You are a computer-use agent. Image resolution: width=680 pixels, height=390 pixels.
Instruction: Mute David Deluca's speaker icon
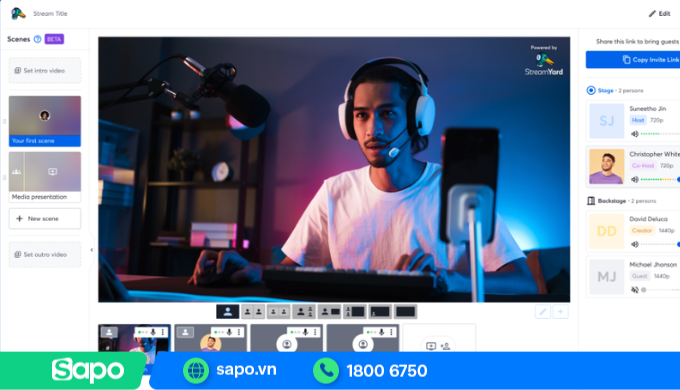[x=635, y=244]
